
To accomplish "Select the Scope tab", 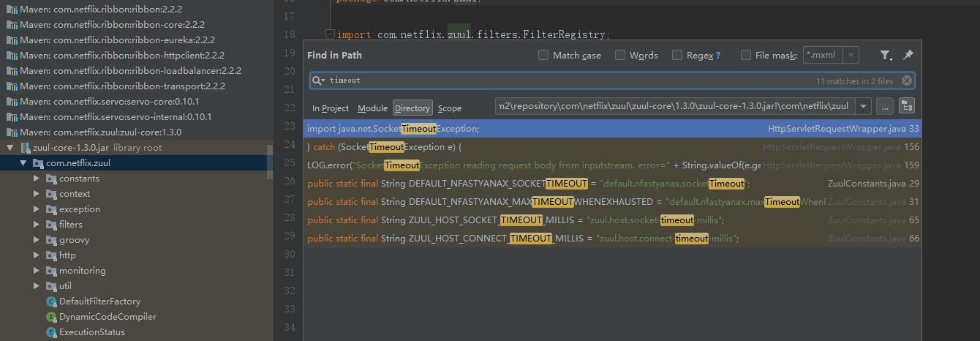I will tap(450, 108).
